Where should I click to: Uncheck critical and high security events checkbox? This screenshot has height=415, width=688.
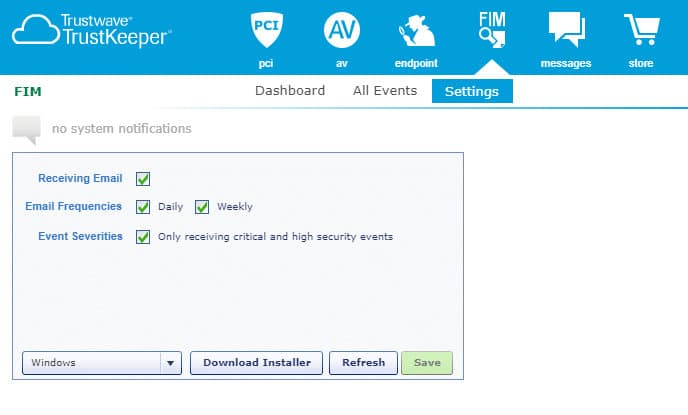143,236
